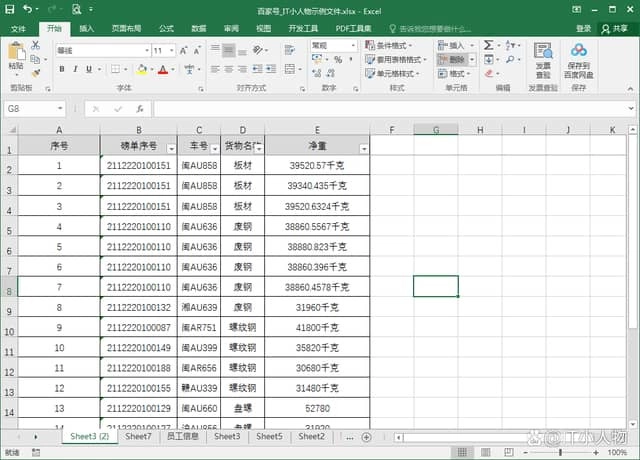Click the 登录 sign-in link

[x=586, y=29]
